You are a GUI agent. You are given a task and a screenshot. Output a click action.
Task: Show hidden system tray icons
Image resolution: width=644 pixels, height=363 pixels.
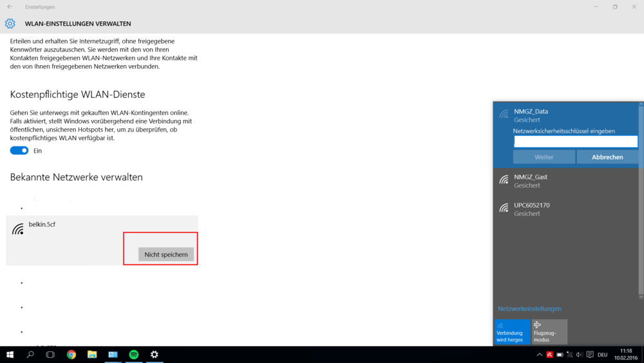tap(539, 355)
